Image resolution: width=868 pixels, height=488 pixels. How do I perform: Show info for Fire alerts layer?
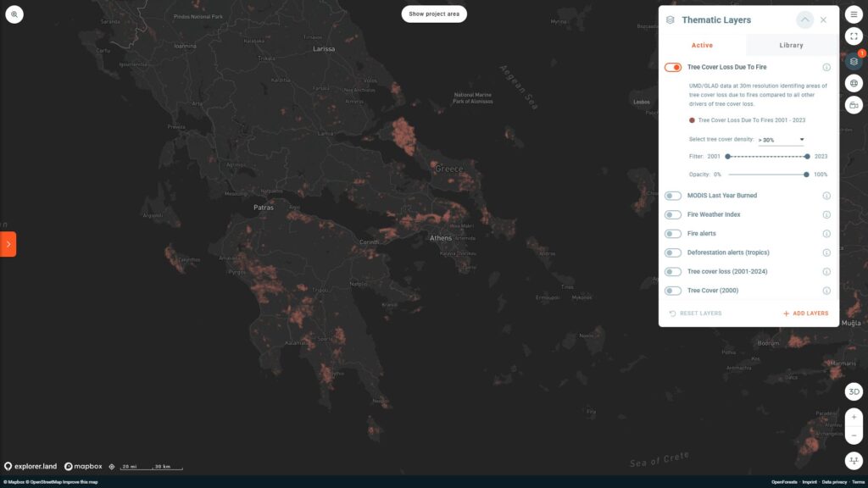coord(826,234)
